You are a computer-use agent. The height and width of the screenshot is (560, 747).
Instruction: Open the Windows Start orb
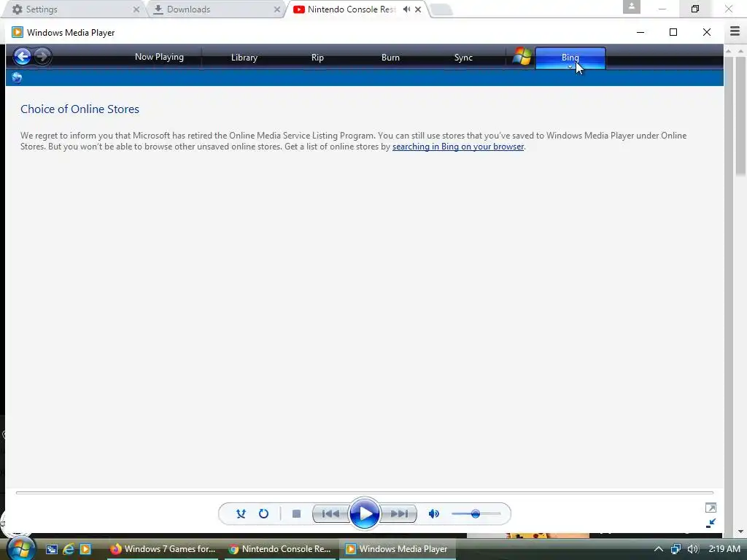(20, 548)
